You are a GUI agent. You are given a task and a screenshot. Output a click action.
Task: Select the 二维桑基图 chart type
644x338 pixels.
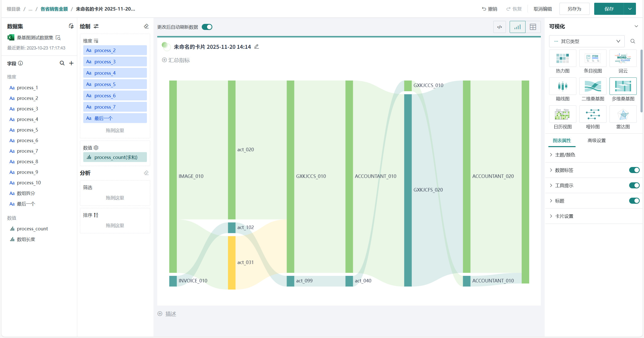coord(593,86)
